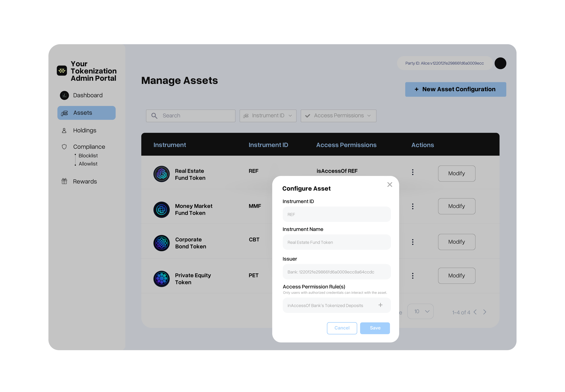Image resolution: width=565 pixels, height=392 pixels.
Task: Click the Issuer input field
Action: click(x=336, y=272)
